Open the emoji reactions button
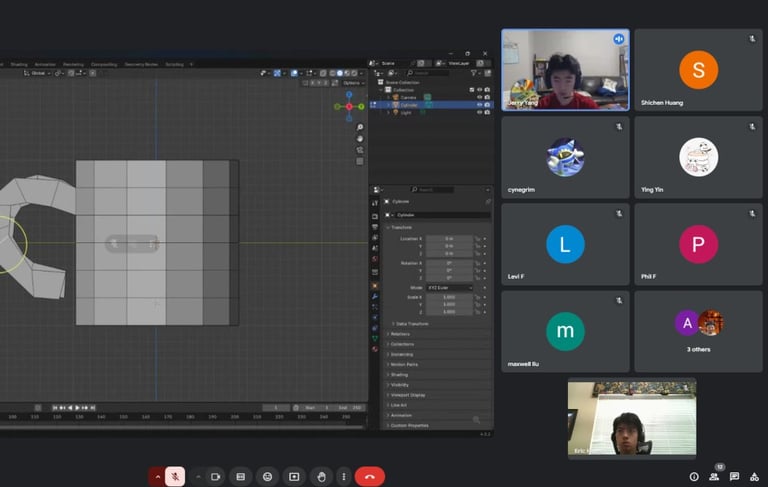768x487 pixels. click(x=267, y=476)
